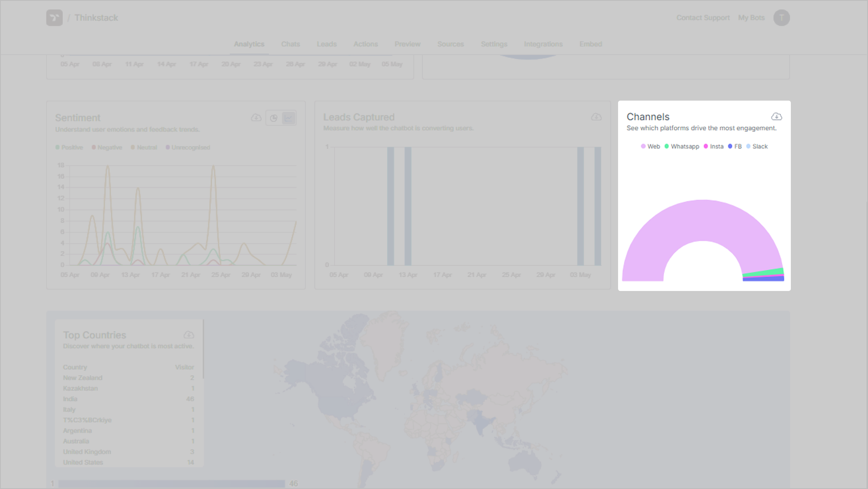Download the Sentiment chart data
Viewport: 868px width, 489px height.
coord(256,118)
